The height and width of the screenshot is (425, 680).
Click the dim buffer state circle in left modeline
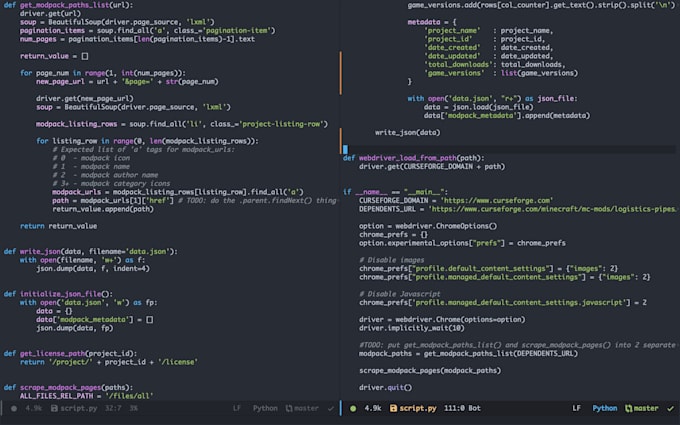pyautogui.click(x=12, y=408)
